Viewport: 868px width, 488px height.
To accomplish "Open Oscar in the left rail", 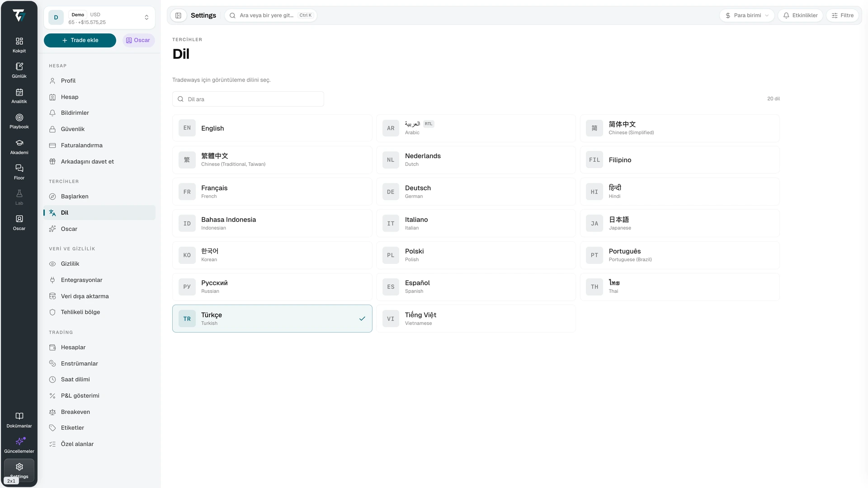I will (x=19, y=222).
